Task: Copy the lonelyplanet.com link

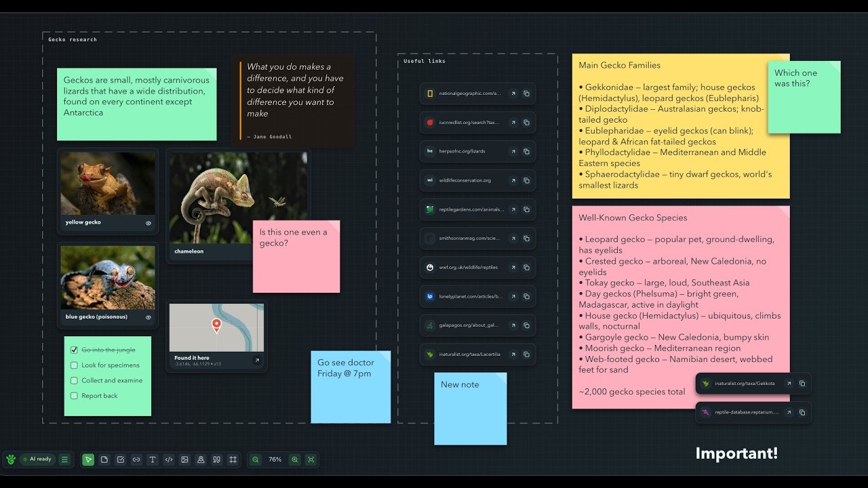Action: pos(526,296)
